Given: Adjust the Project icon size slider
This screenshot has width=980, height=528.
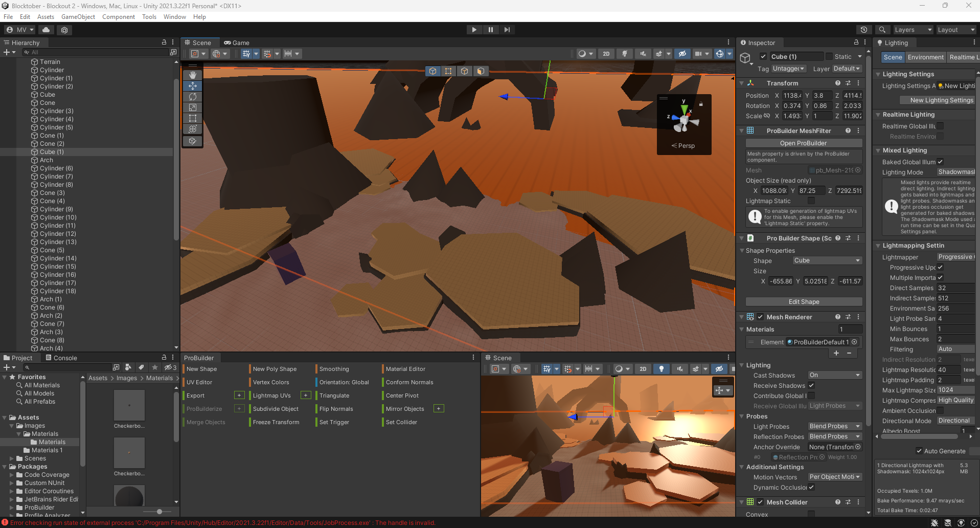Looking at the screenshot, I should pos(159,512).
